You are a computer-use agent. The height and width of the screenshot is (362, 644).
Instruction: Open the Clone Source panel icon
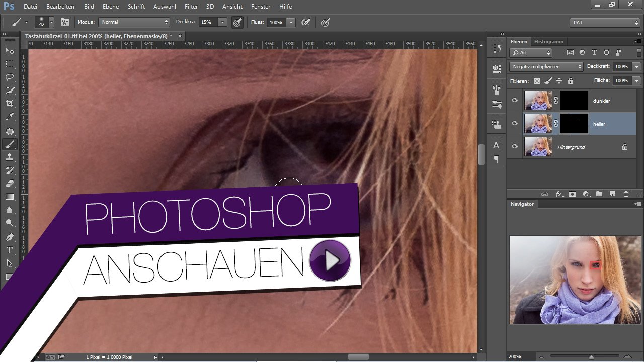(x=497, y=124)
